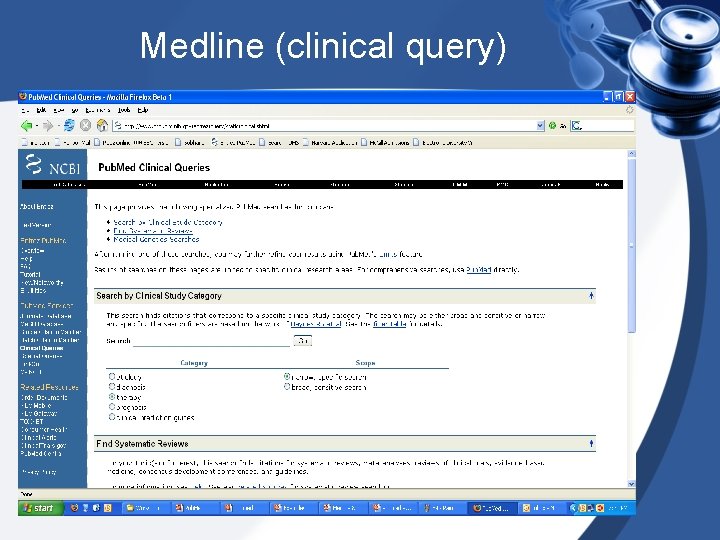Click the scrollbar up arrow
This screenshot has width=720, height=540.
click(631, 154)
